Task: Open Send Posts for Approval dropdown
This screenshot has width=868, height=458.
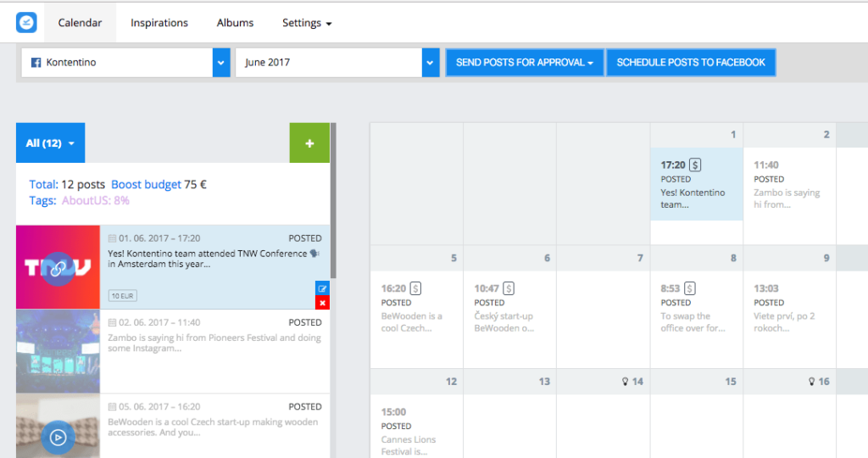Action: coord(524,62)
